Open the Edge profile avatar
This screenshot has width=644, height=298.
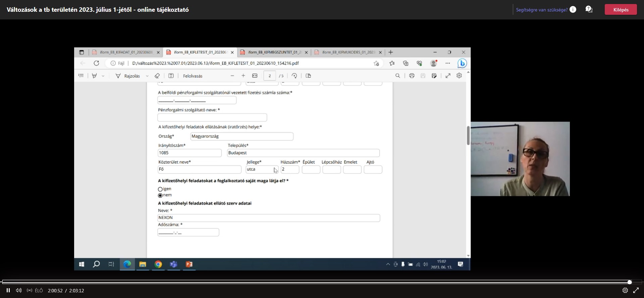point(434,63)
